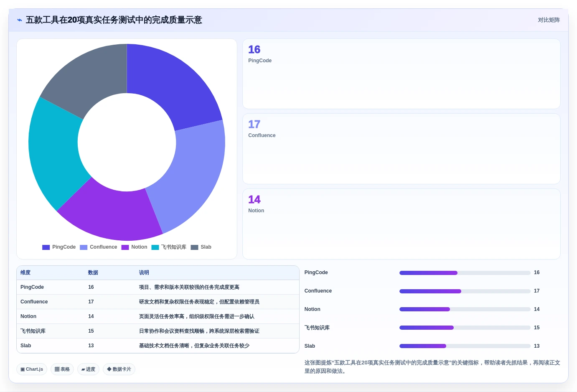Click description 项目、需求和版本关联较强的任务完成度更高

189,287
